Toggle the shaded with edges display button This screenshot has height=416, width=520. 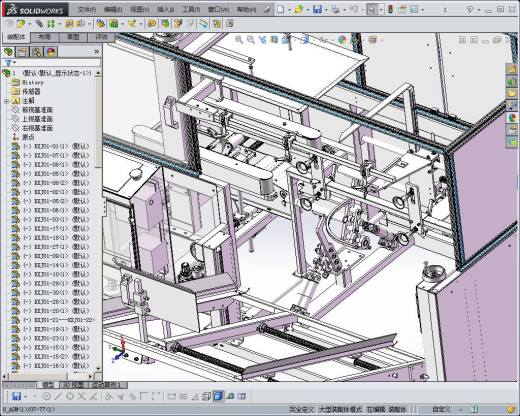[x=218, y=396]
